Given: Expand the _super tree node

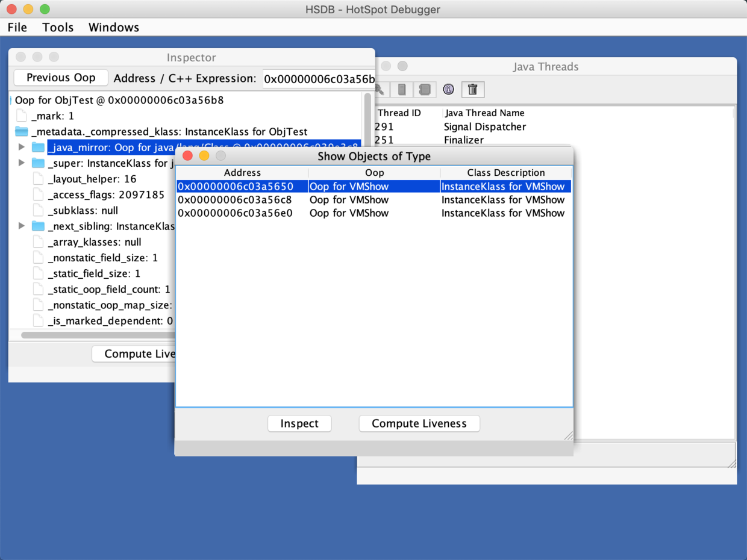Looking at the screenshot, I should (22, 163).
